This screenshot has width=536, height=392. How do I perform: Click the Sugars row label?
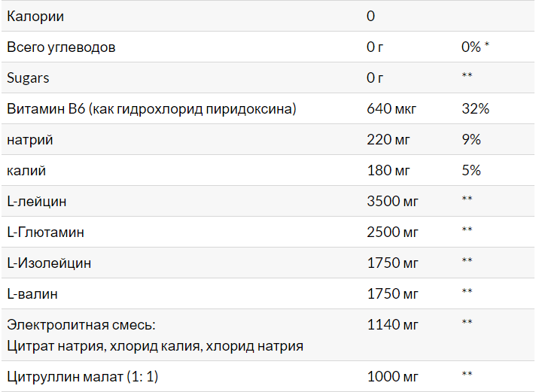click(x=28, y=77)
